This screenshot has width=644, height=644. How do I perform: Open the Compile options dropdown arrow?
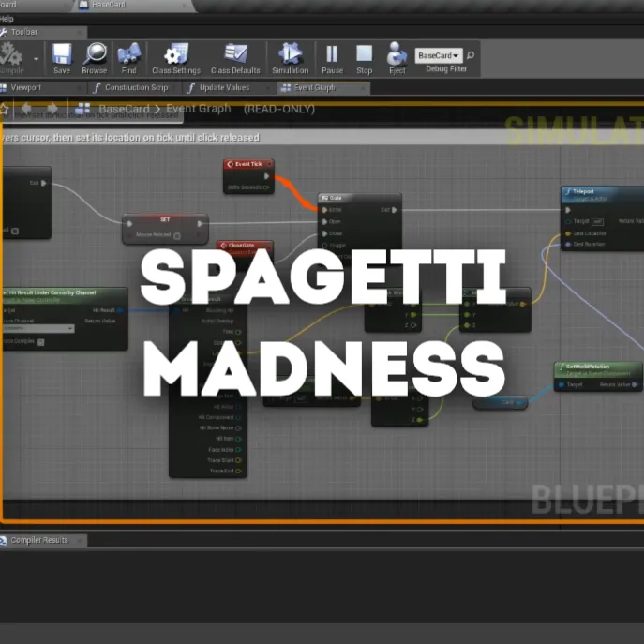[x=37, y=59]
